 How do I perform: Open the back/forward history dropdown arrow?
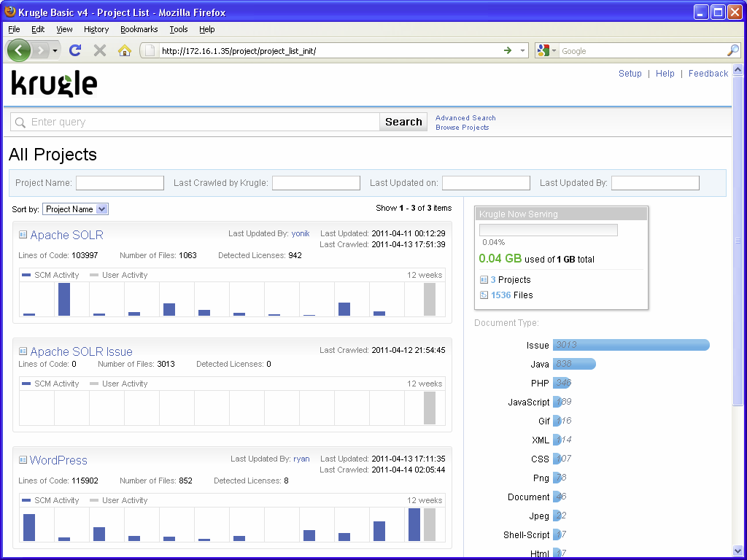click(x=55, y=50)
